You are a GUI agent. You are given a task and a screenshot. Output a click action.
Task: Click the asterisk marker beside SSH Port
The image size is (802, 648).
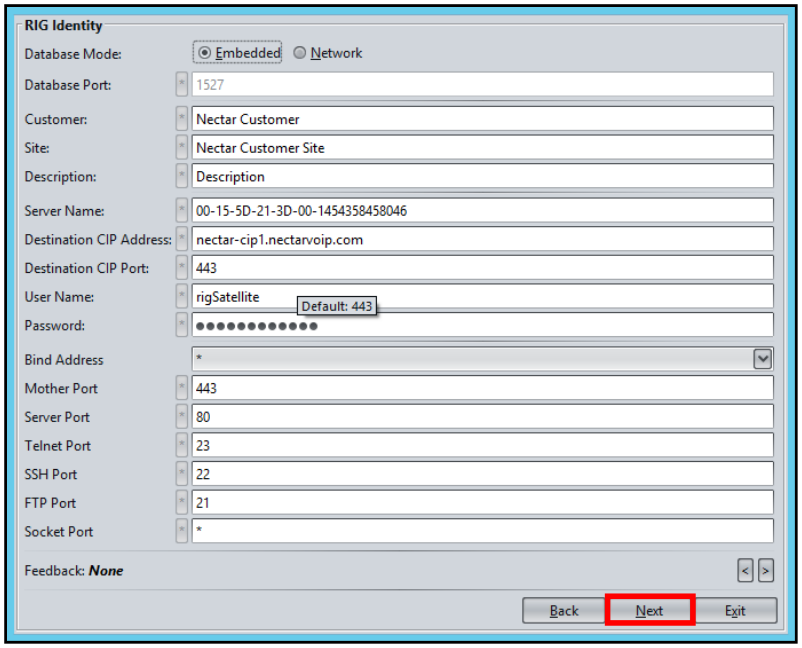tap(182, 474)
